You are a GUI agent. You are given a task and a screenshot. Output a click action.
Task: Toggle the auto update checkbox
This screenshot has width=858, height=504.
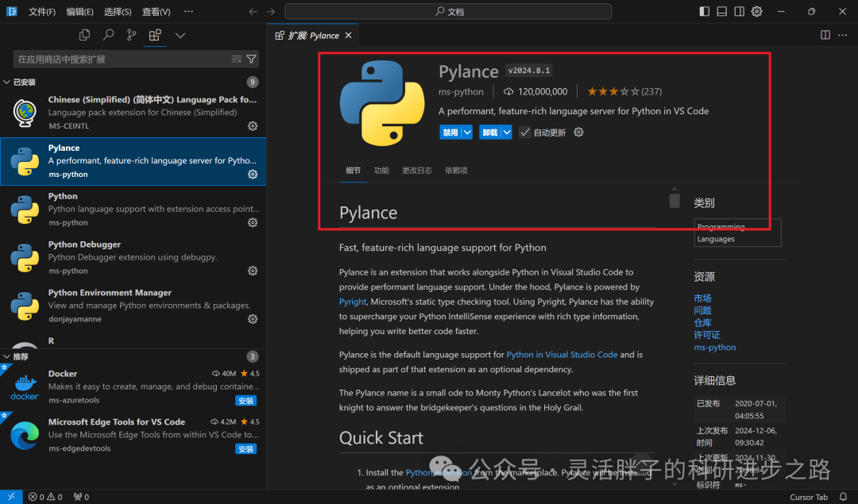524,133
